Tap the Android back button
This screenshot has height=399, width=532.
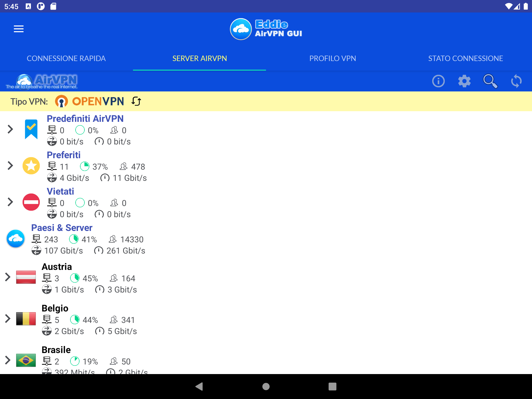point(199,387)
